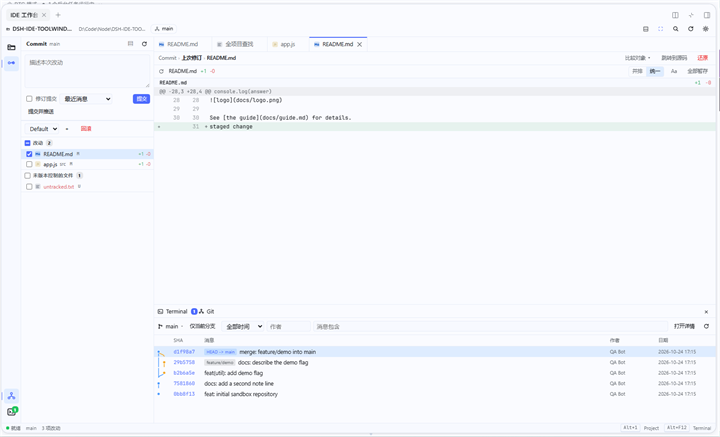
Task: Click the database-style icon in the toolbar
Action: 646,29
